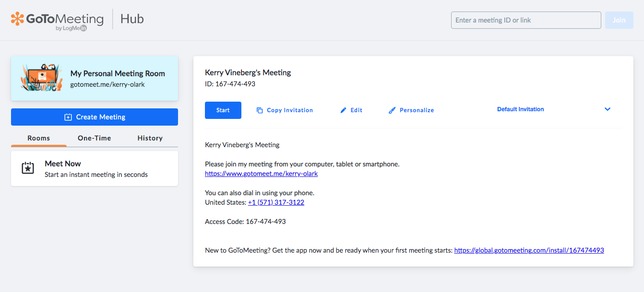Viewport: 644px width, 292px height.
Task: Open the gotomeet.me/kerry-olark meeting link
Action: pos(261,174)
